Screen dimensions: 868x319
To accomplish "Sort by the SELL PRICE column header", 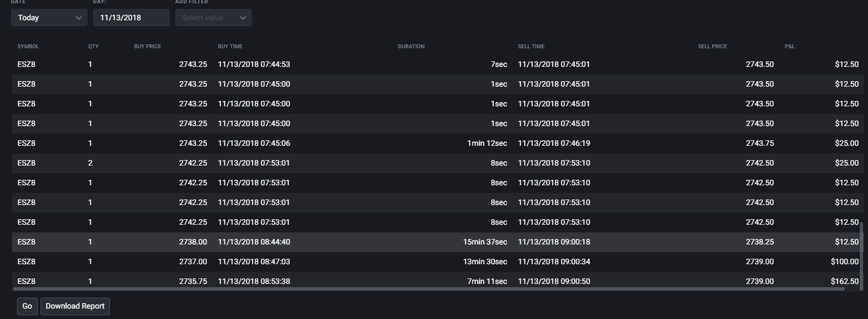I will click(x=712, y=47).
